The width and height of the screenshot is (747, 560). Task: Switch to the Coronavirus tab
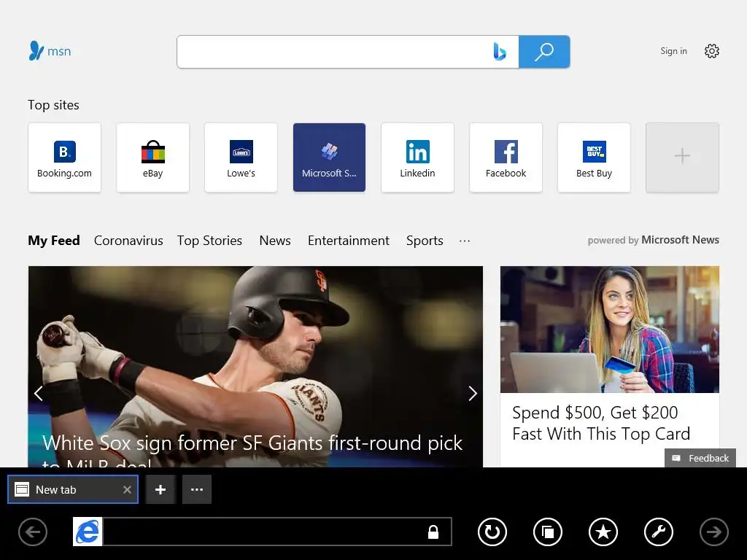click(128, 241)
